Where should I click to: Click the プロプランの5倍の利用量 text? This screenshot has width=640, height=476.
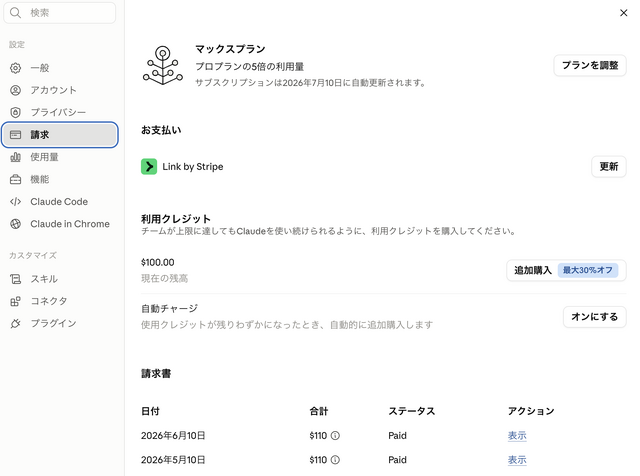click(x=249, y=67)
